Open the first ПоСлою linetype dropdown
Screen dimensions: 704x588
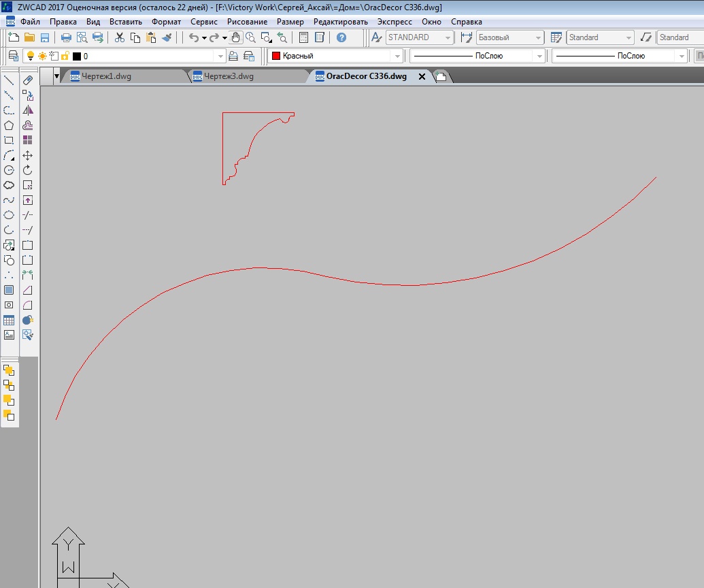pos(539,56)
